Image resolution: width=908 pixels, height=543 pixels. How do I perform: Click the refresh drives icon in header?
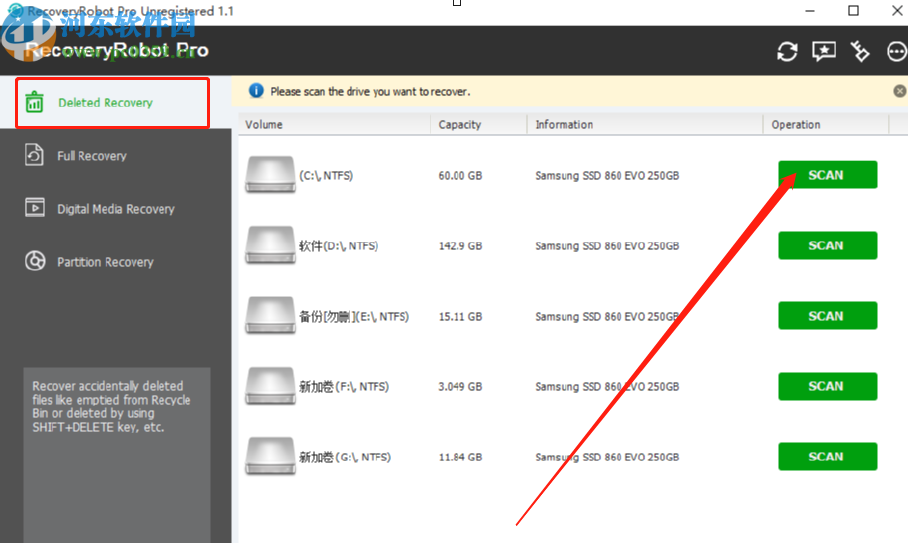click(x=787, y=52)
